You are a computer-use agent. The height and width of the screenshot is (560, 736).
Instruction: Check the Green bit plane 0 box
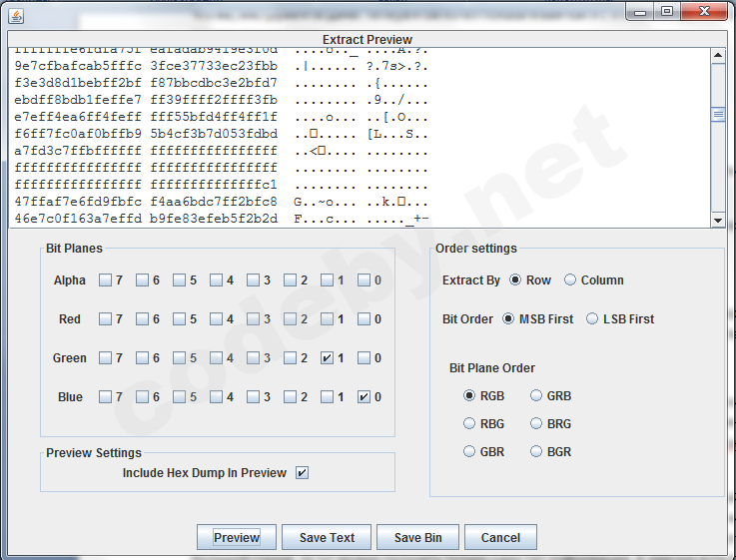click(364, 358)
